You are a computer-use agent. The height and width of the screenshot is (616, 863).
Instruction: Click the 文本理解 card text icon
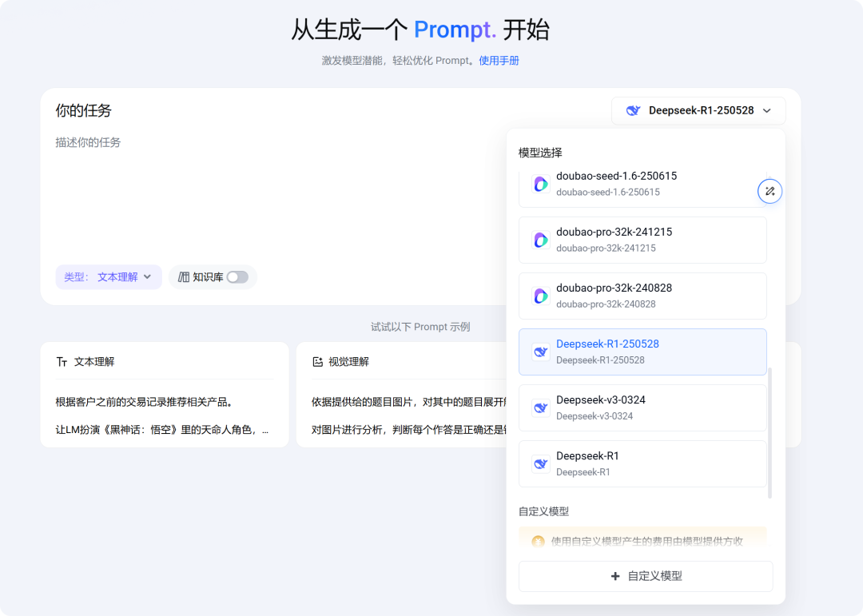click(x=62, y=362)
